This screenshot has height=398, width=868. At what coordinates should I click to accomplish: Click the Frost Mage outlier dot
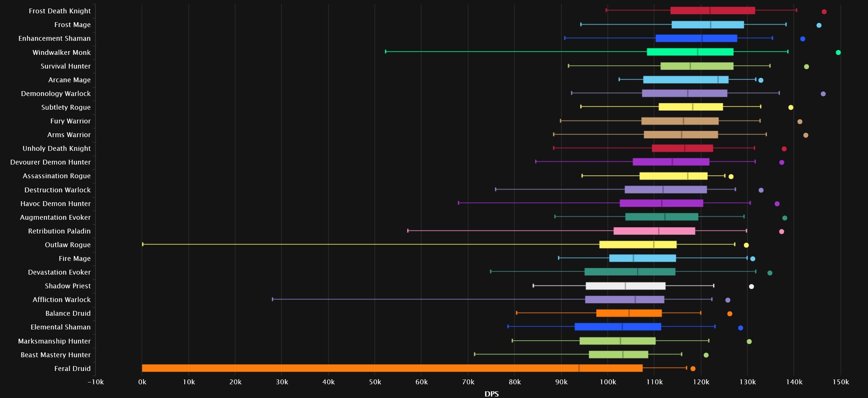(x=819, y=25)
